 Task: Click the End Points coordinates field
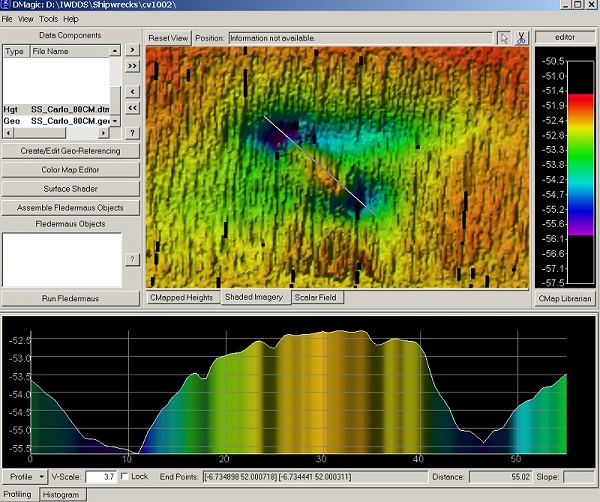coord(315,477)
